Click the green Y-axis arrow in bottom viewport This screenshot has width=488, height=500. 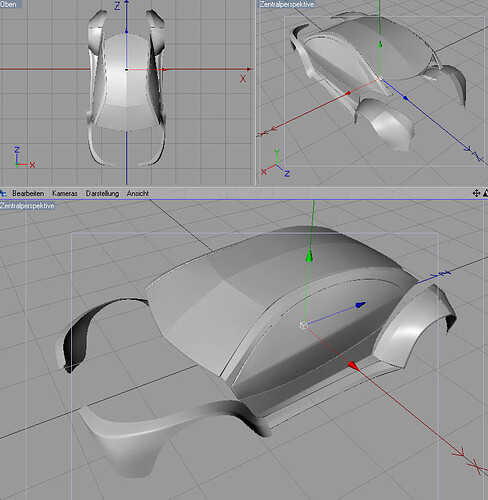[x=310, y=256]
